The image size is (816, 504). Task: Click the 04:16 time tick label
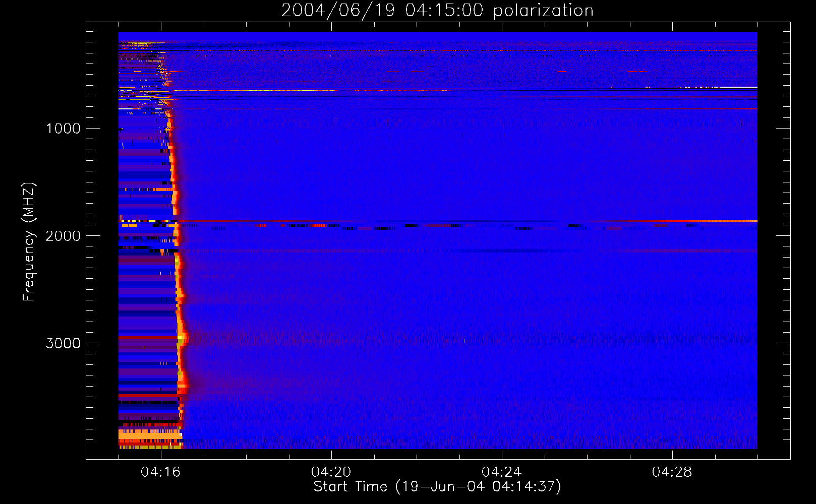[x=161, y=472]
